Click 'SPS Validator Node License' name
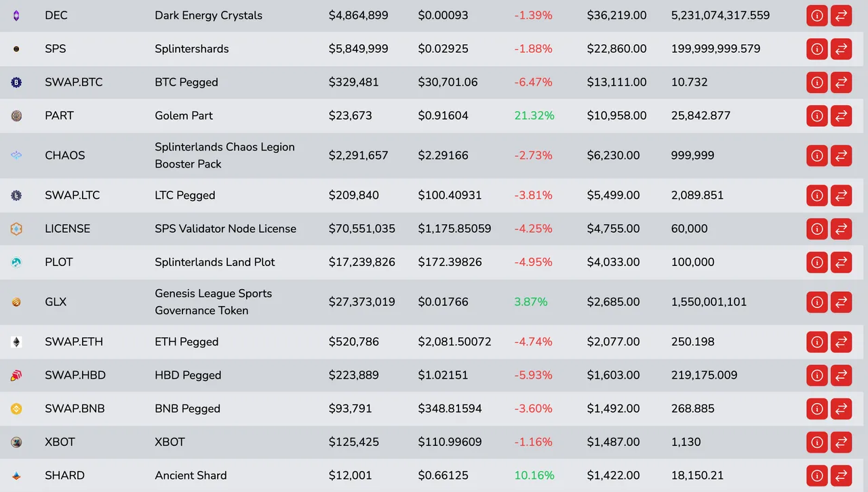The image size is (868, 492). (x=226, y=229)
